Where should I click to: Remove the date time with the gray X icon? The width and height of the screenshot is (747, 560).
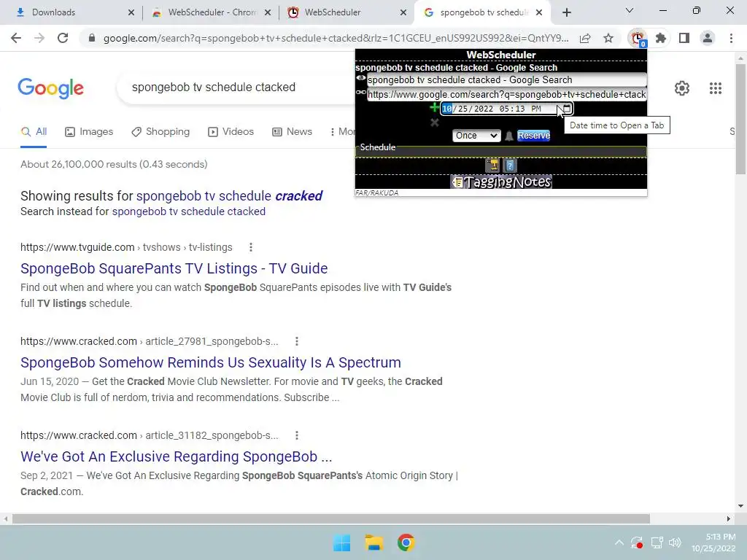coord(435,122)
